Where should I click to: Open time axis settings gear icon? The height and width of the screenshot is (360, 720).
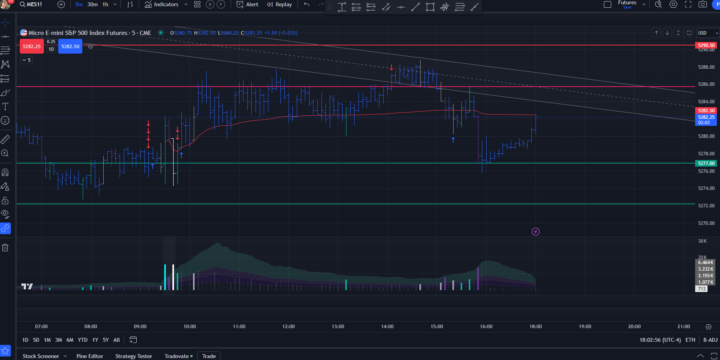pyautogui.click(x=708, y=326)
